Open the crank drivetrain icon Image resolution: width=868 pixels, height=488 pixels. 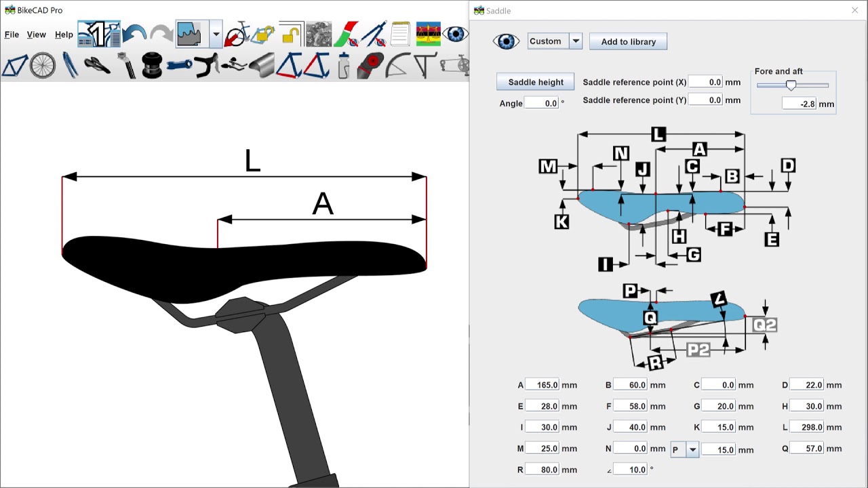coord(453,66)
